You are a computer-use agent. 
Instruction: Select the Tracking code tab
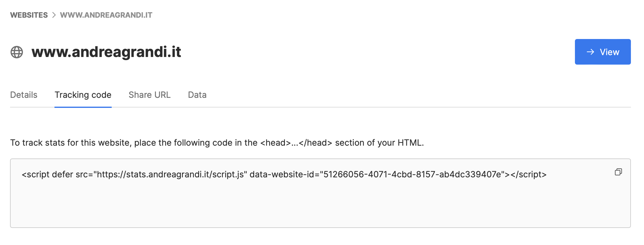[x=83, y=95]
